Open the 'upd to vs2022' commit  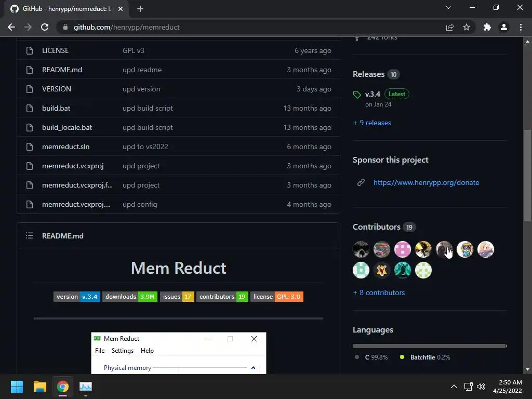[145, 147]
